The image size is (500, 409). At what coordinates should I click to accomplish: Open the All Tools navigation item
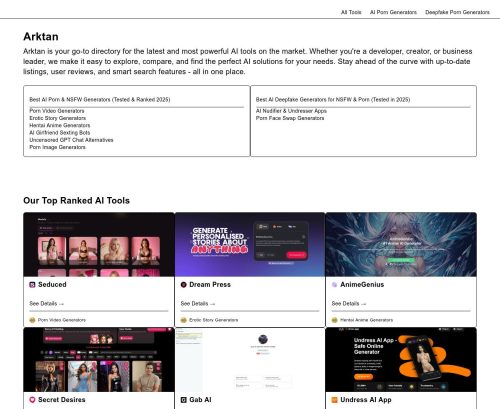coord(351,12)
